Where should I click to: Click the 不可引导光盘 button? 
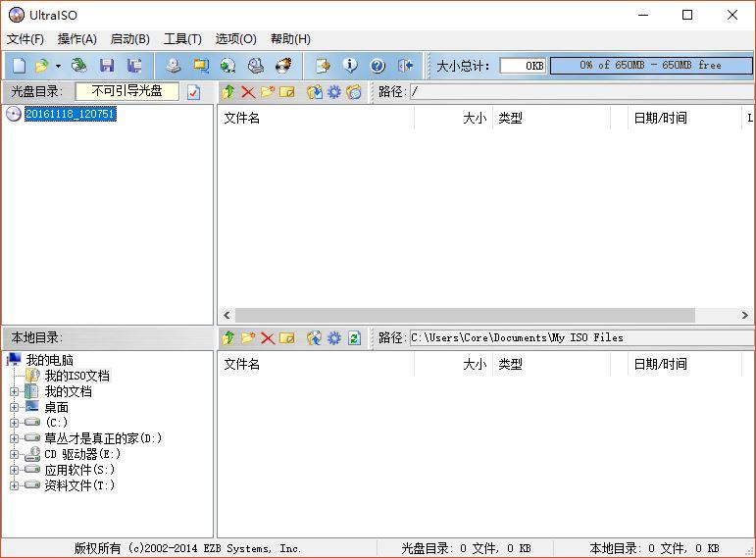pos(126,91)
